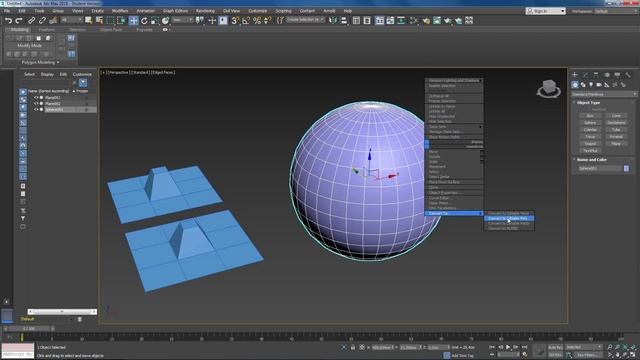
Task: Open Edit Named Selection Sets icon
Action: coord(280,20)
